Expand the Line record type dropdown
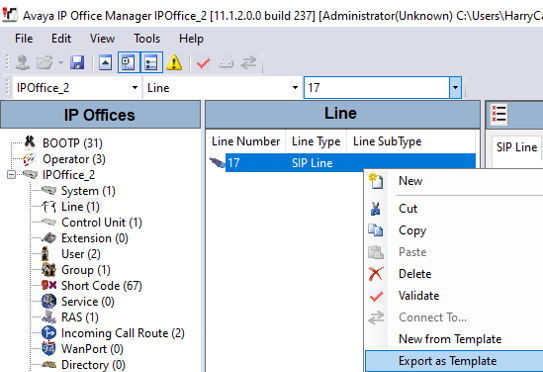543x372 pixels. [x=295, y=88]
